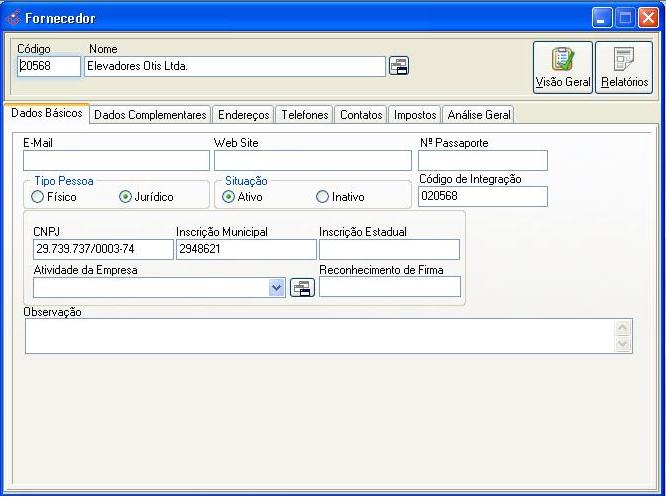Set Situação to Inativo
The image size is (666, 497).
pos(322,197)
